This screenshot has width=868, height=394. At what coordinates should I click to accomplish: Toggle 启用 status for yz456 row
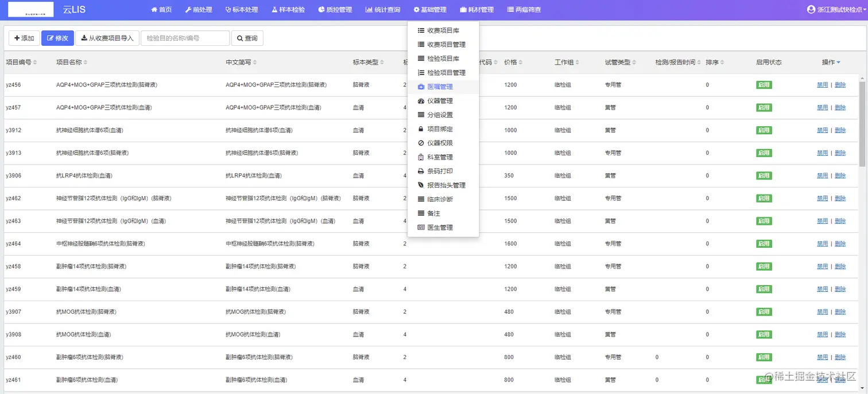764,84
